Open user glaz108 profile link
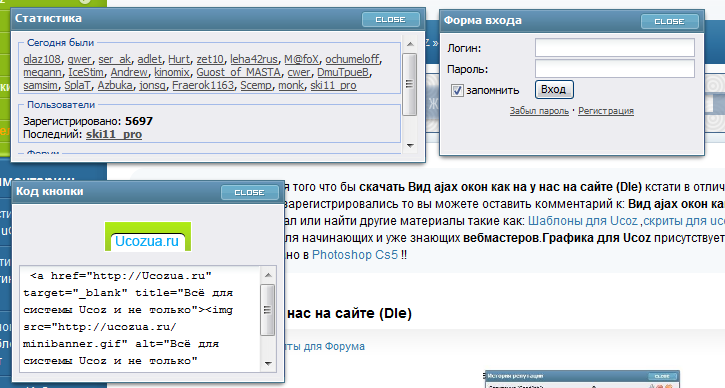 42,59
